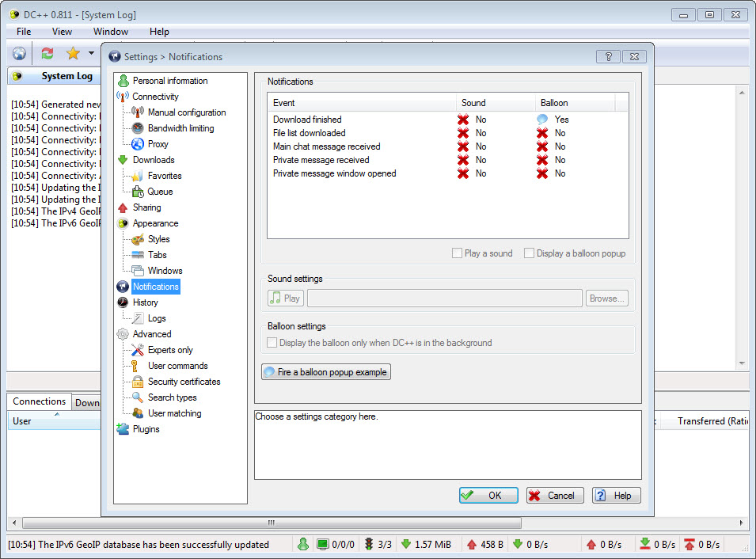Fire a balloon popup example

(326, 372)
